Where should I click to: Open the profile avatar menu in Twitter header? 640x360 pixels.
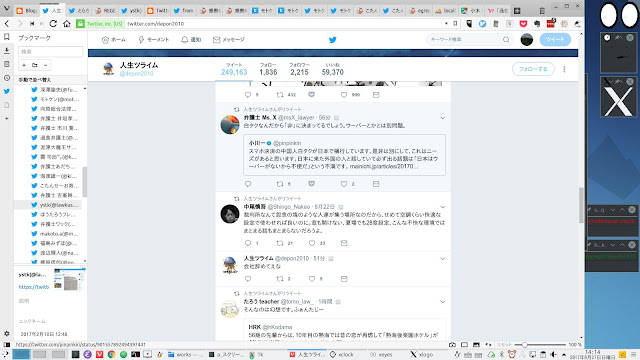(x=527, y=40)
